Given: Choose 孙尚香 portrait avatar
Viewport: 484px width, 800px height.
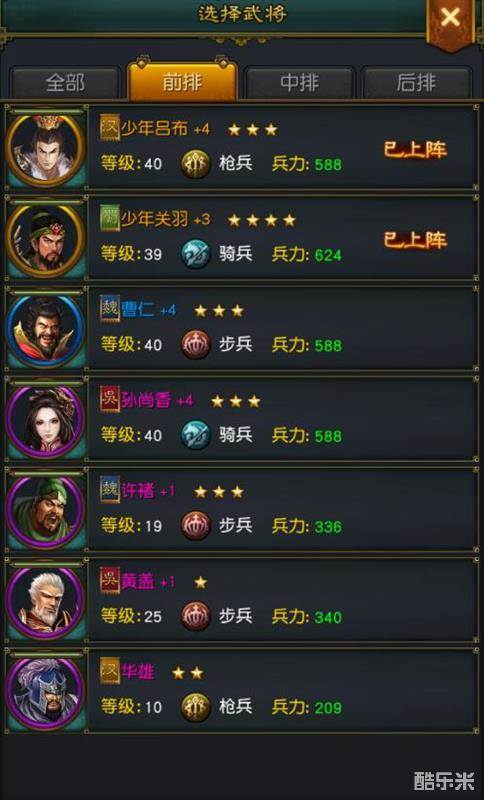Looking at the screenshot, I should pyautogui.click(x=46, y=420).
